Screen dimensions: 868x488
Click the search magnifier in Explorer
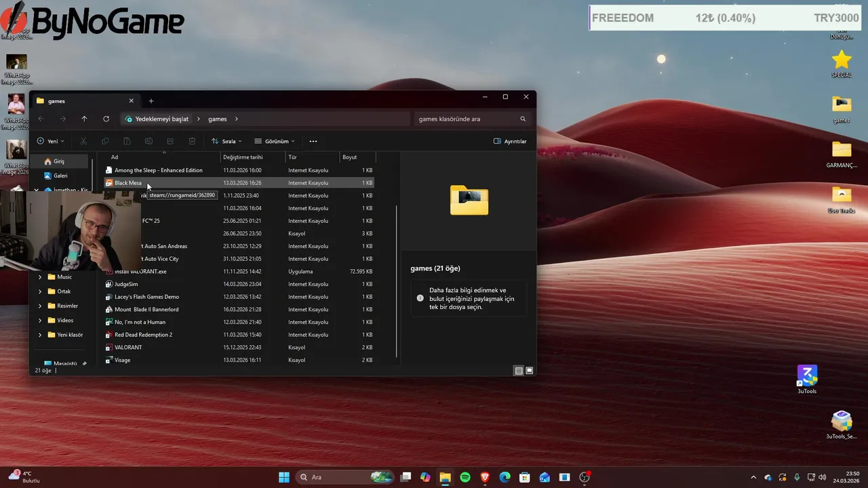click(x=523, y=119)
